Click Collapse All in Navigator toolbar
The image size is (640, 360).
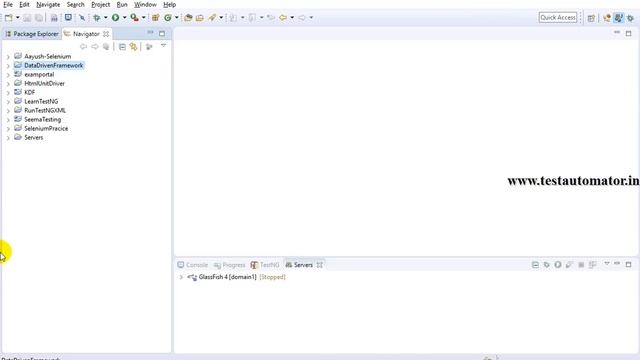(x=122, y=47)
